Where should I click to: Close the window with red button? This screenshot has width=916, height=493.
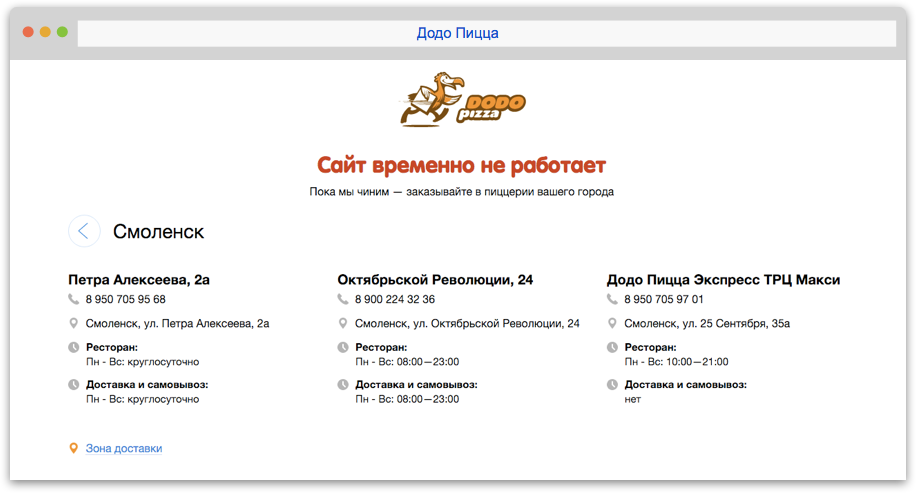click(x=28, y=32)
